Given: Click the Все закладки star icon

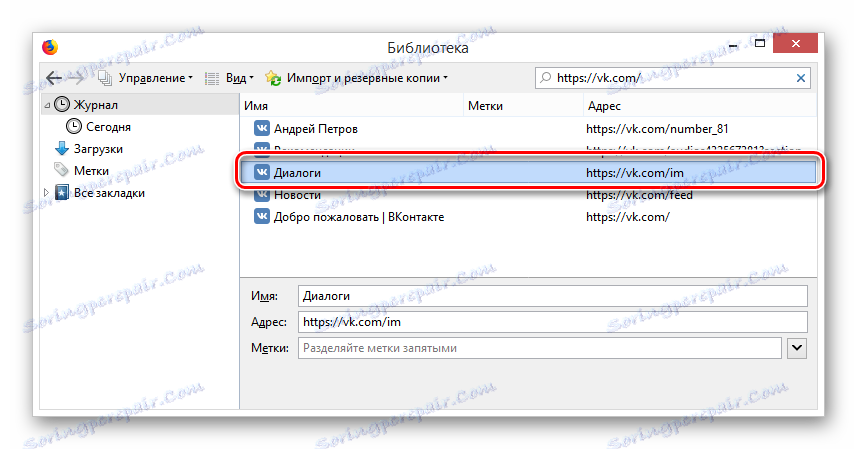Looking at the screenshot, I should coord(62,192).
